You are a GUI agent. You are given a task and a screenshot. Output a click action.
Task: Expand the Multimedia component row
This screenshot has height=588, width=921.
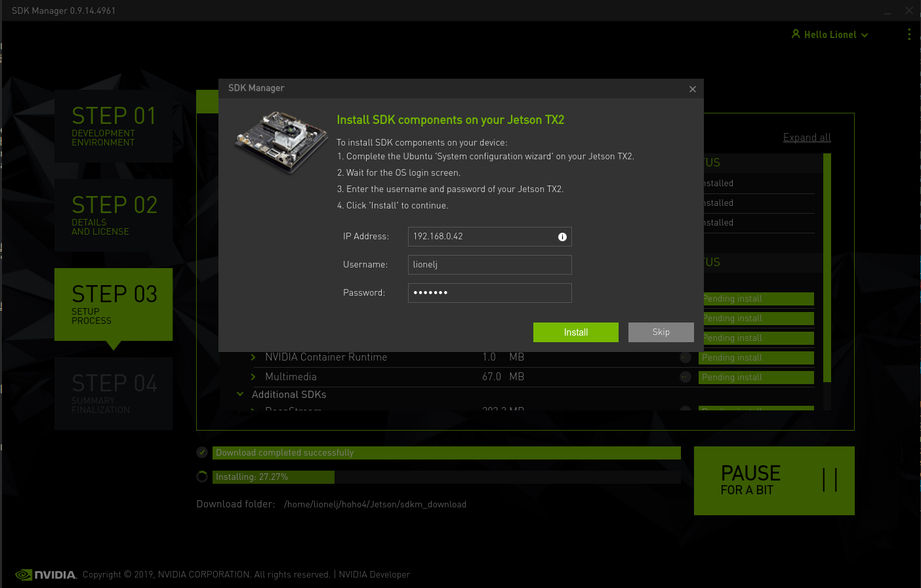[253, 377]
